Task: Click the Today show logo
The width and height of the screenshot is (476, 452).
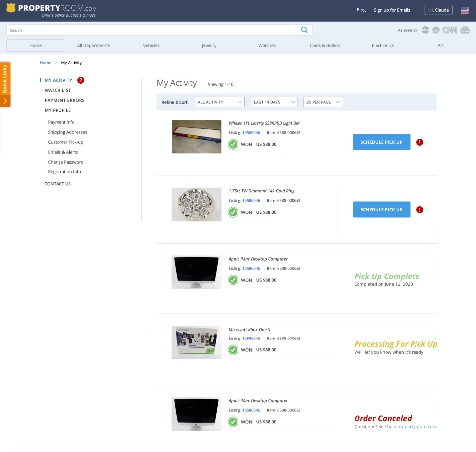Action: pyautogui.click(x=465, y=30)
